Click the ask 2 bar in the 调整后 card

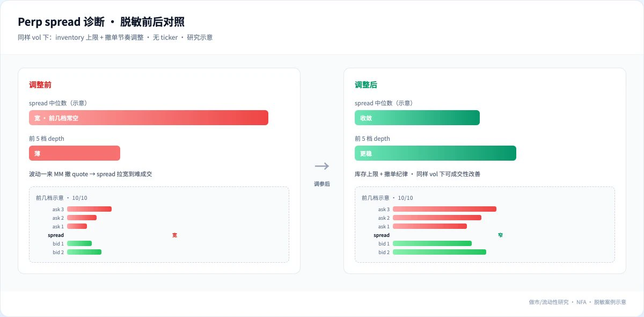(x=437, y=218)
